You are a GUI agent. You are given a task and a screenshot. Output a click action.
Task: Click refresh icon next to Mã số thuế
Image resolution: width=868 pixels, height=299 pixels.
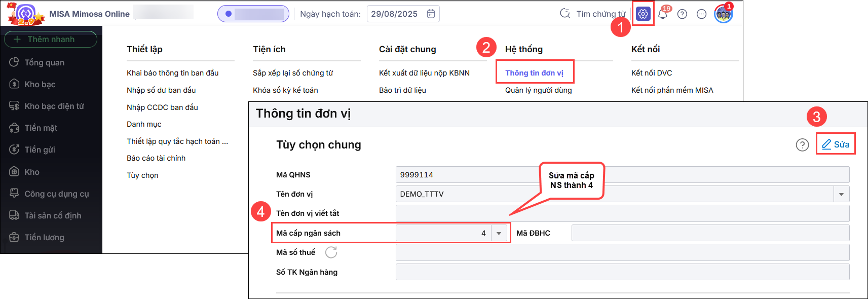pos(331,252)
